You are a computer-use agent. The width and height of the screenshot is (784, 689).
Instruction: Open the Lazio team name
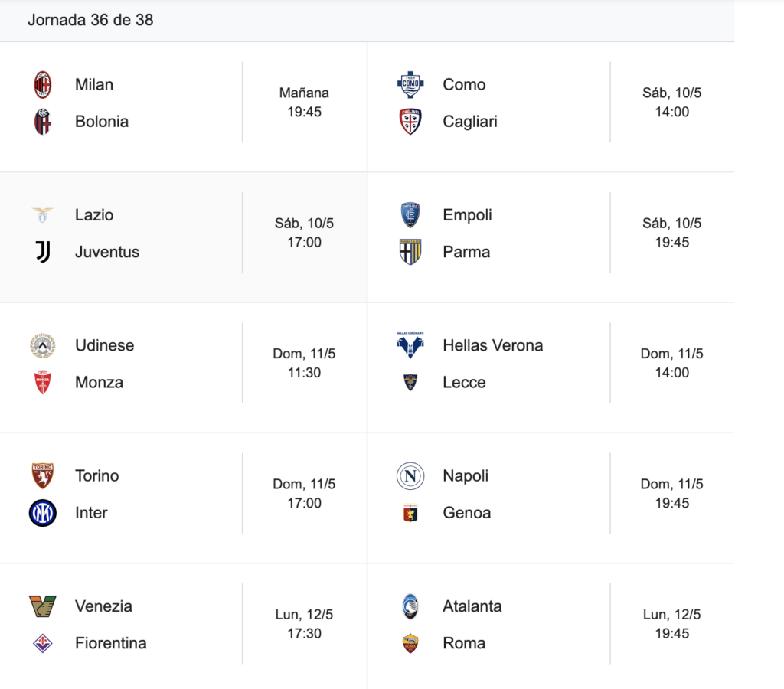(94, 215)
